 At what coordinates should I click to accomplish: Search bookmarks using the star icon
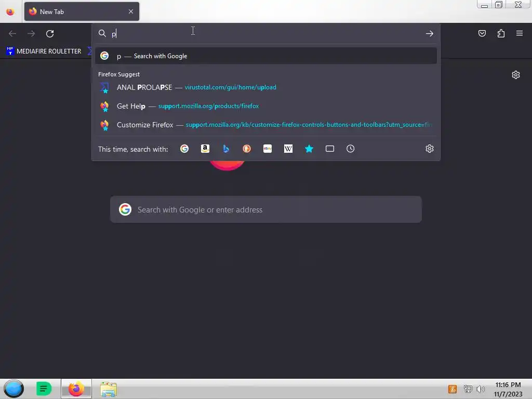coord(309,149)
